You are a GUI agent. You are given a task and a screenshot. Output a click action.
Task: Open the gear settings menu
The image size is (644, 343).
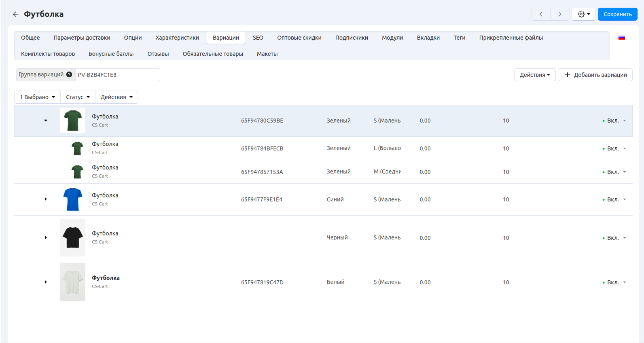(x=583, y=14)
